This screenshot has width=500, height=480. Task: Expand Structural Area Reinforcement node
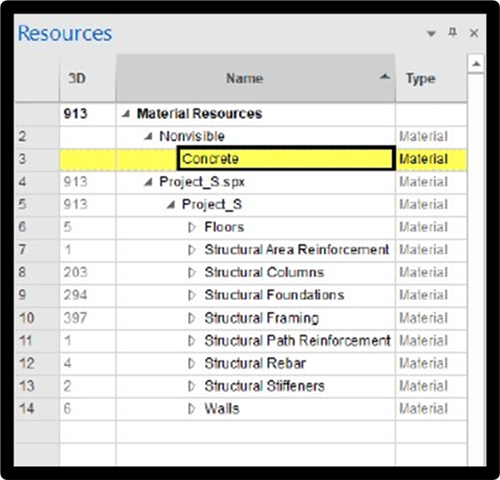pos(192,250)
